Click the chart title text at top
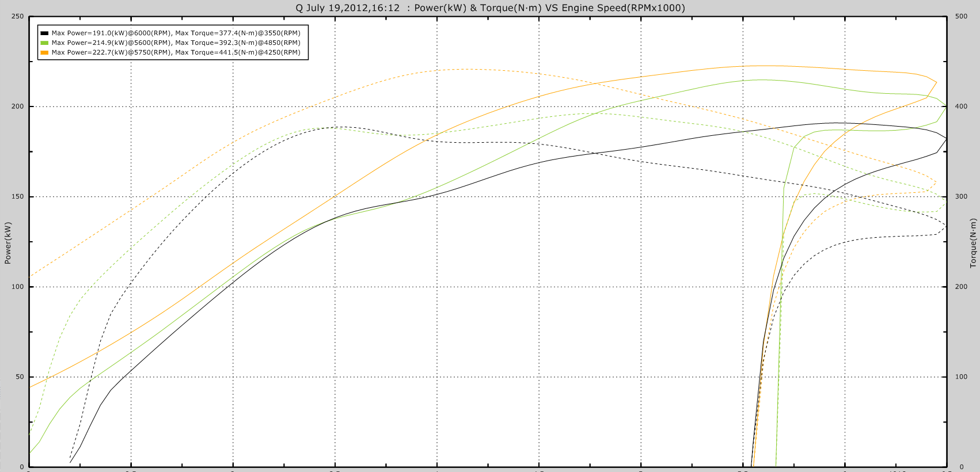Image resolution: width=980 pixels, height=472 pixels. (490, 8)
